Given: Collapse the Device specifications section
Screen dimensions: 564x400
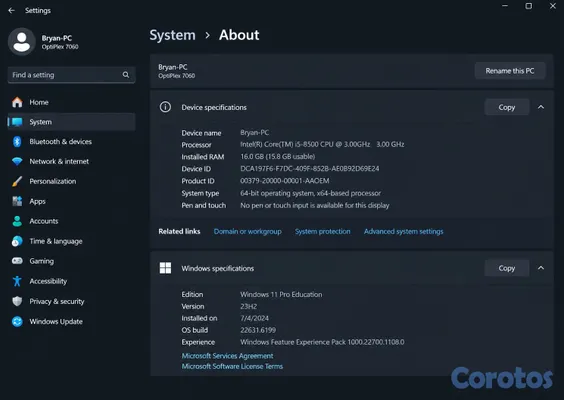Looking at the screenshot, I should pyautogui.click(x=541, y=107).
